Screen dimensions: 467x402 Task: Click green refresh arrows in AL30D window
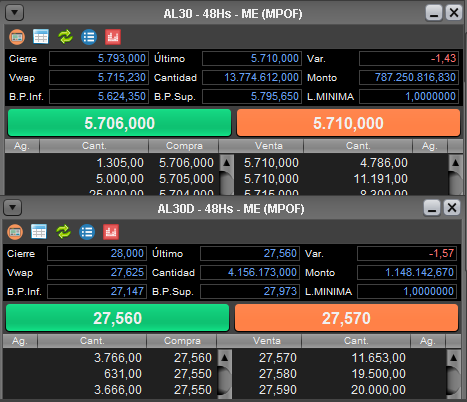tap(63, 232)
